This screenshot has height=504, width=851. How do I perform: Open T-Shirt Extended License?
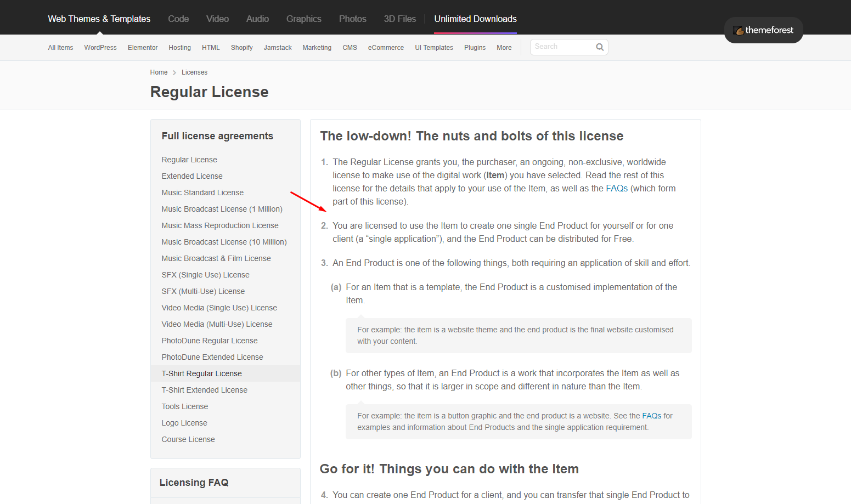(204, 390)
